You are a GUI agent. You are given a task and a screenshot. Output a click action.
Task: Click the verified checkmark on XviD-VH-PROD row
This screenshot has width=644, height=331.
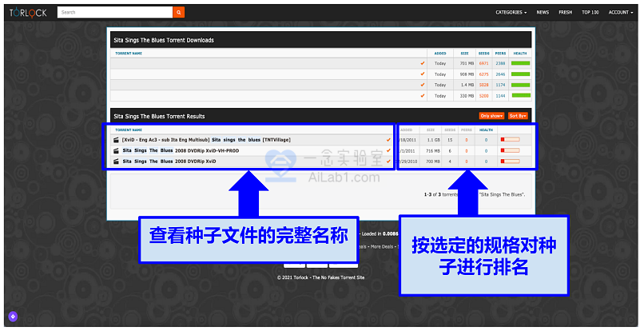pos(388,150)
